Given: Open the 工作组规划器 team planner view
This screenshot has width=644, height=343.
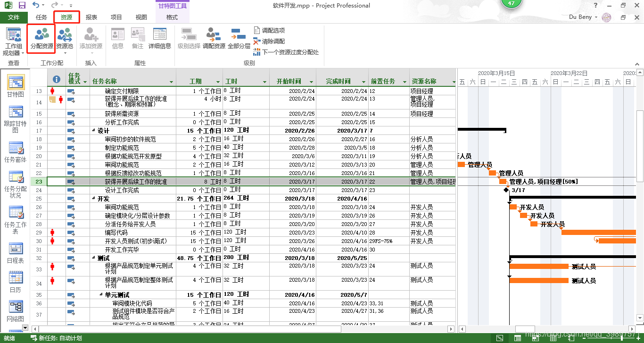Looking at the screenshot, I should coord(13,42).
